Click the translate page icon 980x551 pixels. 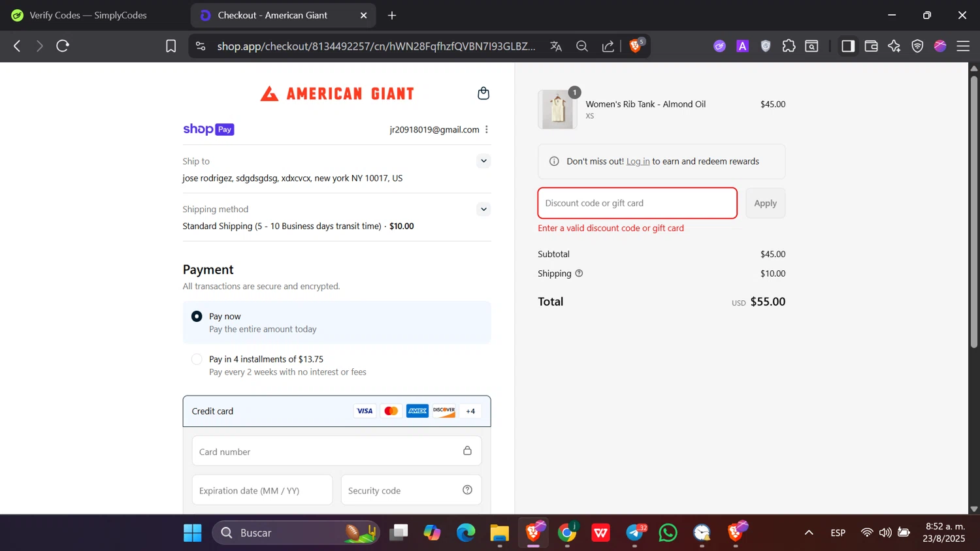pos(556,46)
